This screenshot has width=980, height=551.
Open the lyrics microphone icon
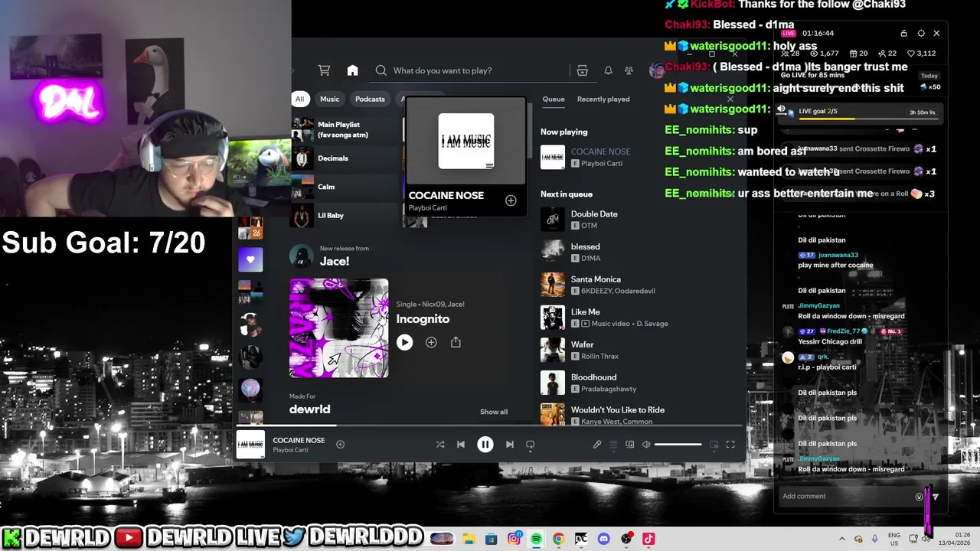pos(597,445)
